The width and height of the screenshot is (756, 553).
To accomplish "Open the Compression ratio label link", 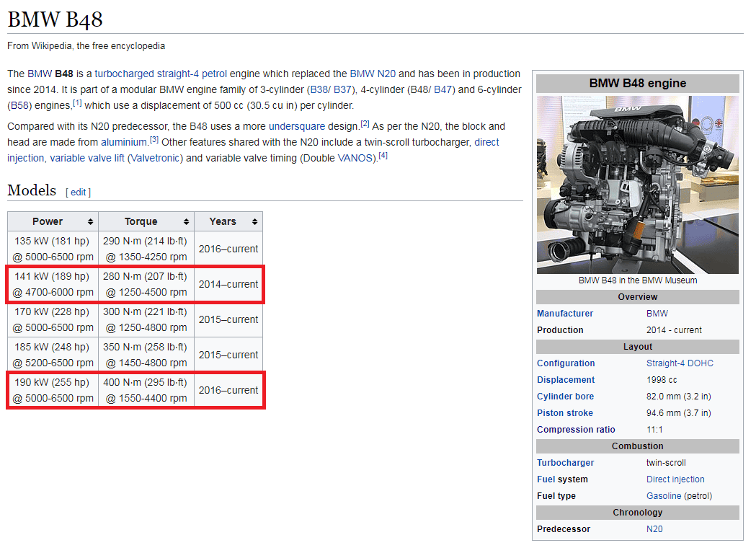I will 576,430.
